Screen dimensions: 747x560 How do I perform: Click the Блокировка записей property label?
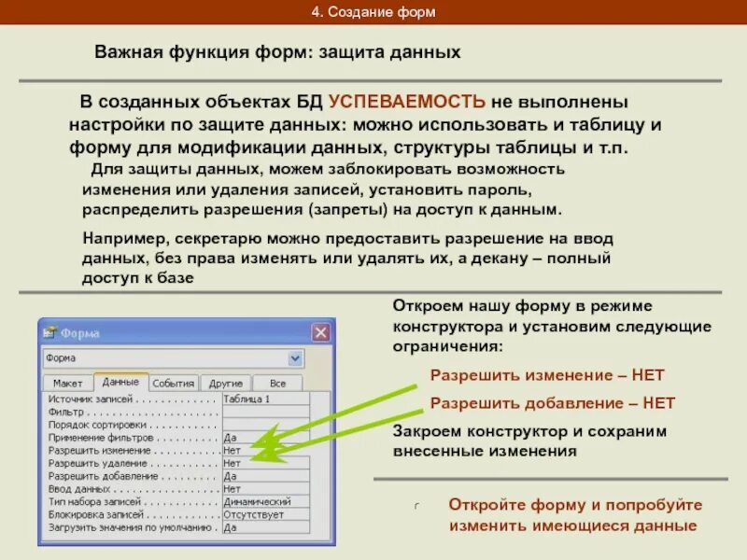click(x=96, y=515)
